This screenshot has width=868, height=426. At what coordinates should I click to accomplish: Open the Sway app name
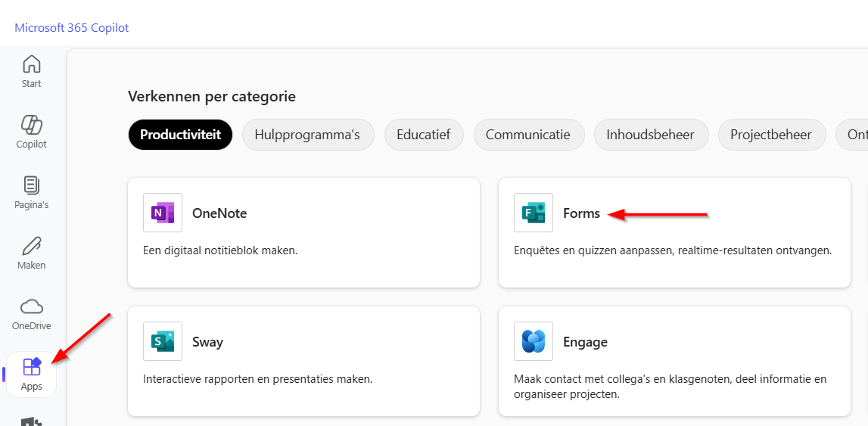pyautogui.click(x=207, y=342)
